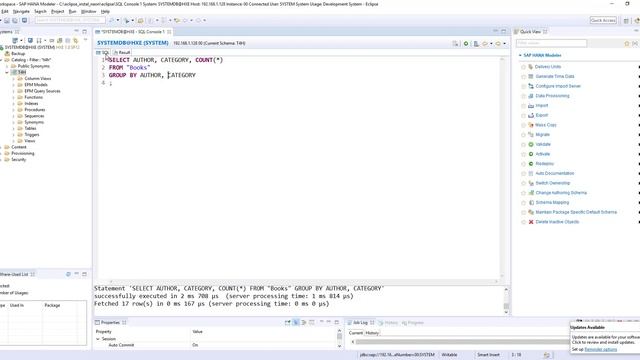Click the green Redeploy icon

click(531, 164)
